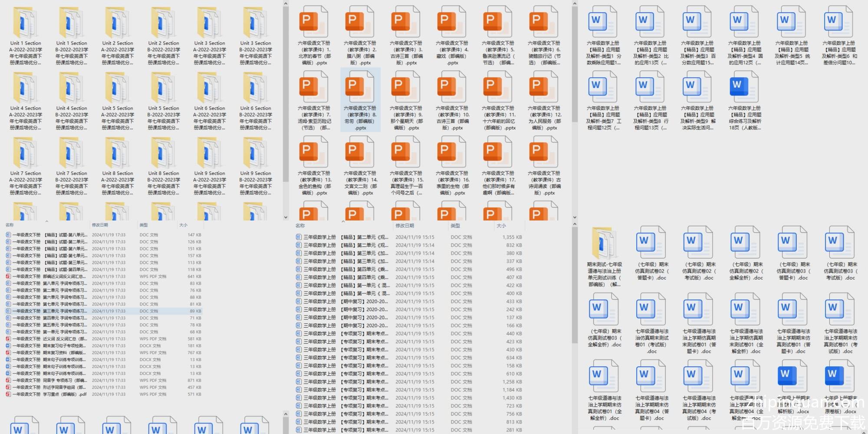
Task: Click scroll-down arrow of the Unit folders pane
Action: coord(286,217)
